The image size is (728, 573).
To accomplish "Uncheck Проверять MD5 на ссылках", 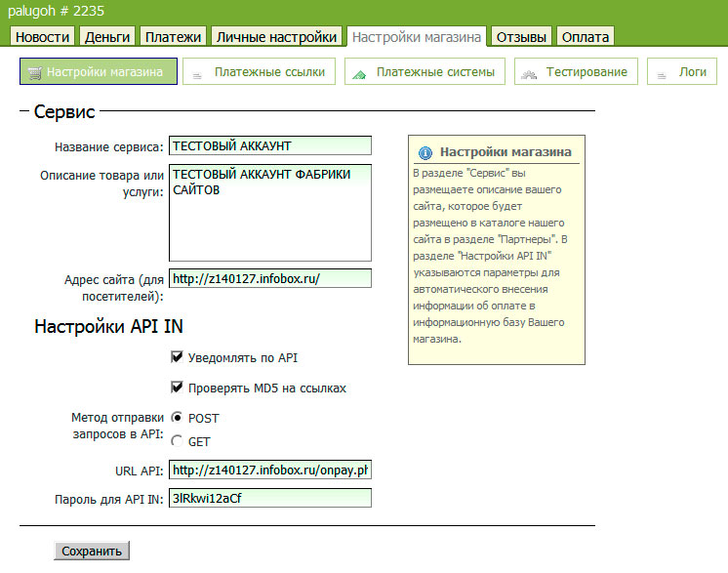I will pos(178,388).
